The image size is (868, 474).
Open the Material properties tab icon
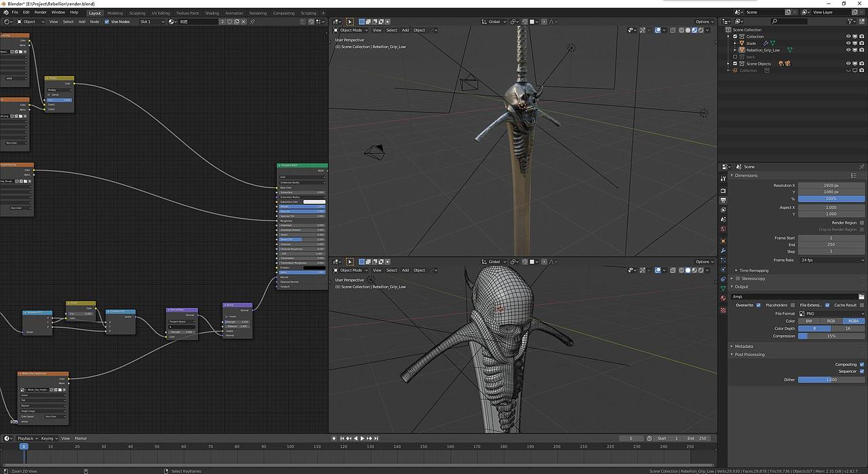(723, 297)
